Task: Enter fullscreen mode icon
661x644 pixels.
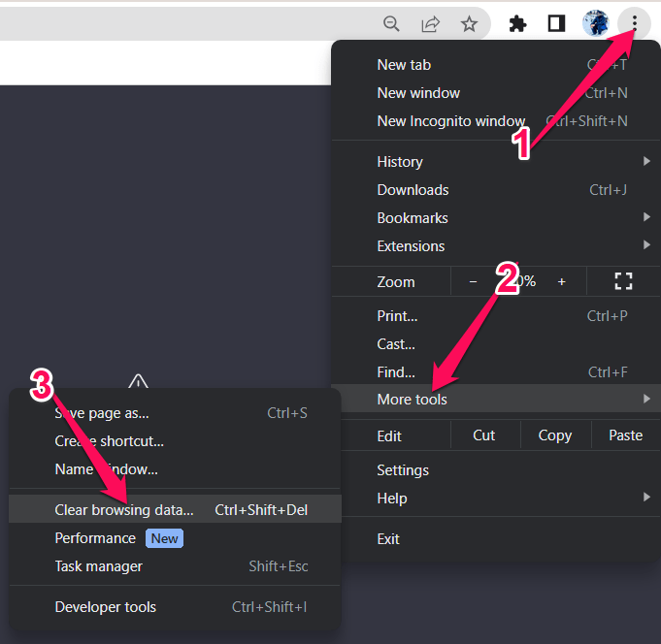Action: click(623, 281)
